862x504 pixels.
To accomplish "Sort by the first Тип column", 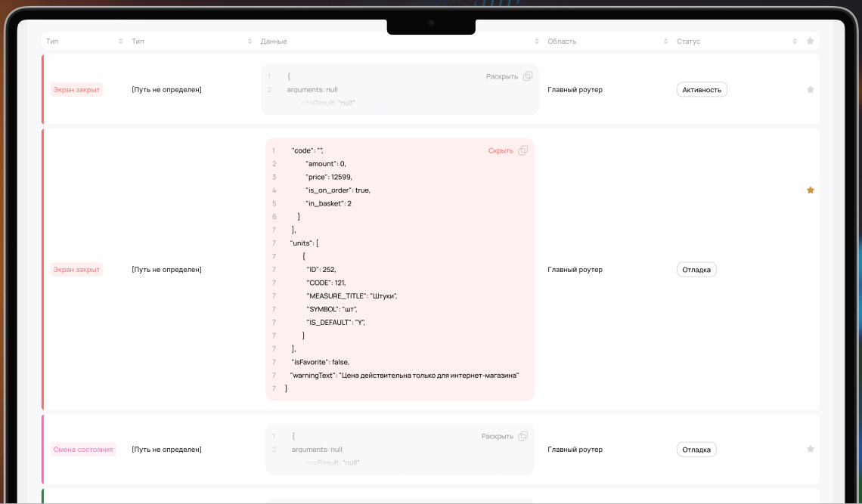I will coord(120,42).
